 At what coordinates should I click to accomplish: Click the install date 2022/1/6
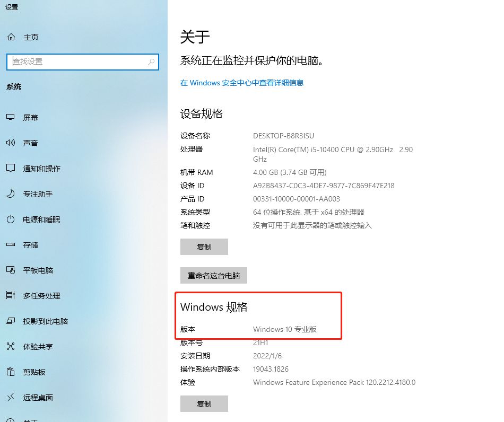tap(267, 356)
